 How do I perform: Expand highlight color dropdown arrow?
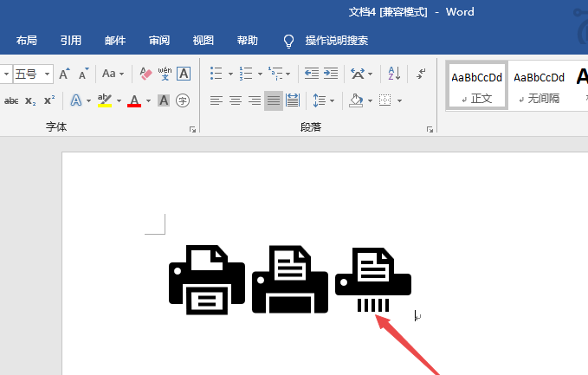pos(119,100)
